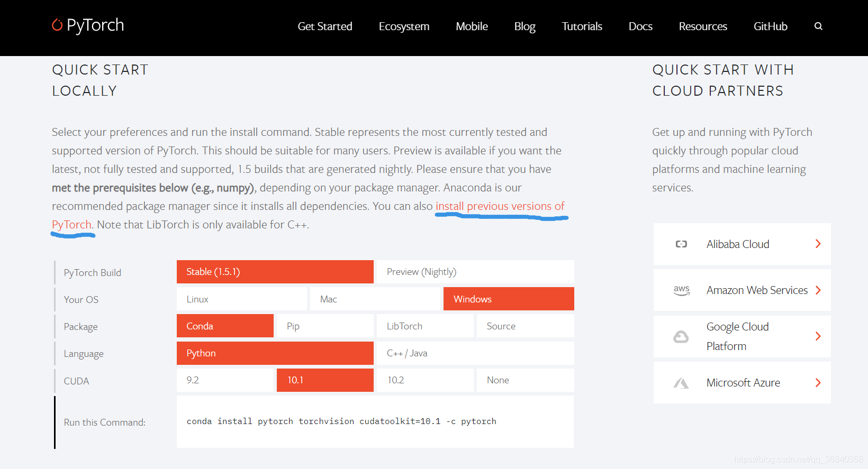Select the LibTorch package option
Viewport: 868px width, 469px height.
425,326
